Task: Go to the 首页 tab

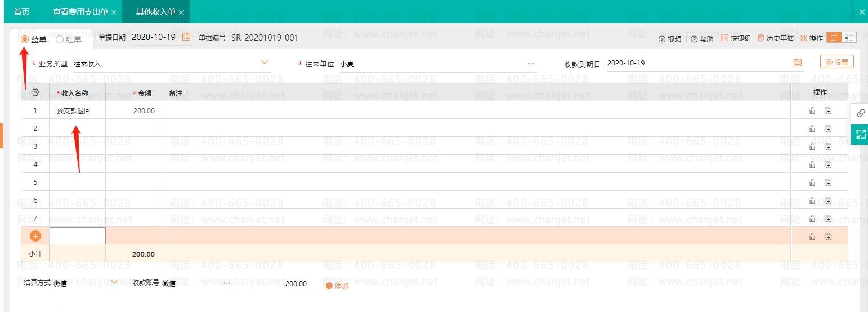Action: point(21,12)
